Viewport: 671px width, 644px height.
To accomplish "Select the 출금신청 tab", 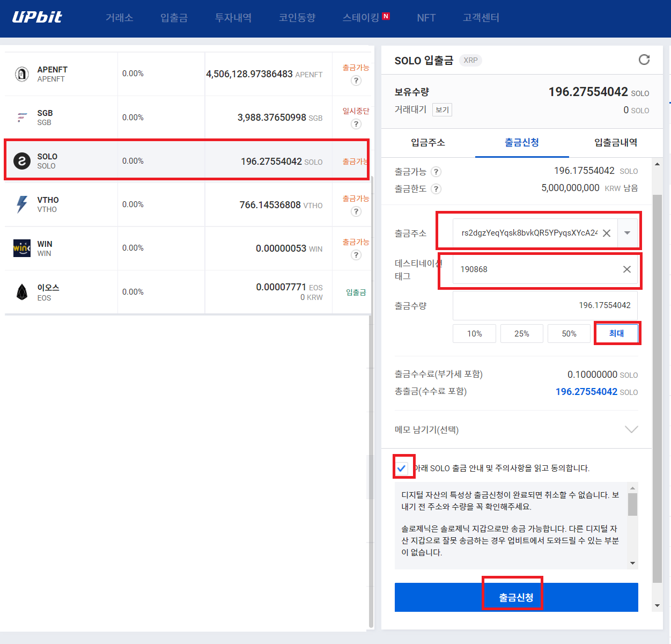I will (522, 143).
